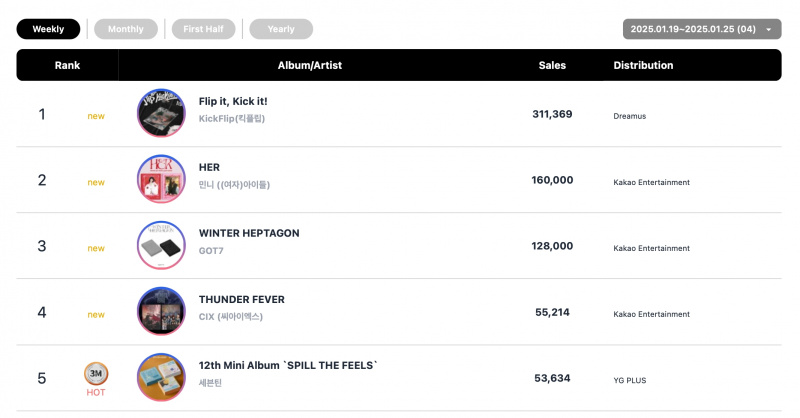800x418 pixels.
Task: Click the Sales column header
Action: coord(552,65)
